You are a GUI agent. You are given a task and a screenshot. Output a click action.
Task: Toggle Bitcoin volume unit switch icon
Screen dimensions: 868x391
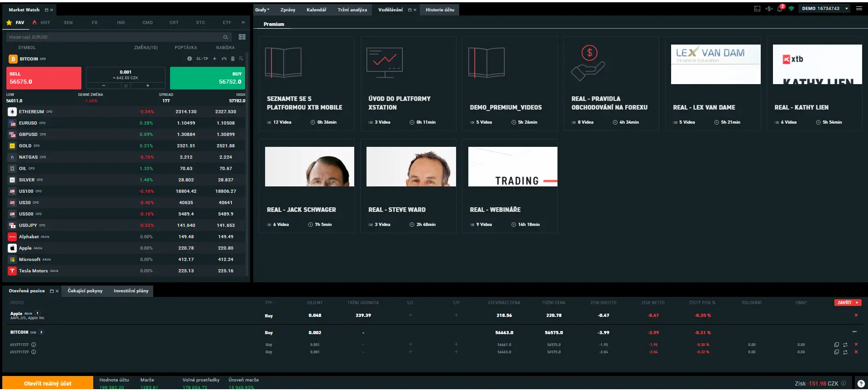(126, 85)
